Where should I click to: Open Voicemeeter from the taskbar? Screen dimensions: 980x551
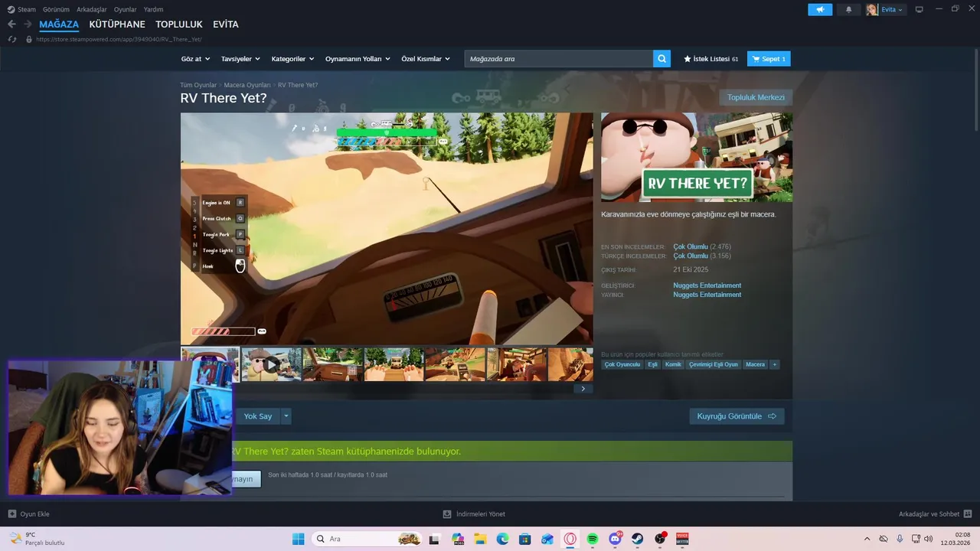click(682, 539)
